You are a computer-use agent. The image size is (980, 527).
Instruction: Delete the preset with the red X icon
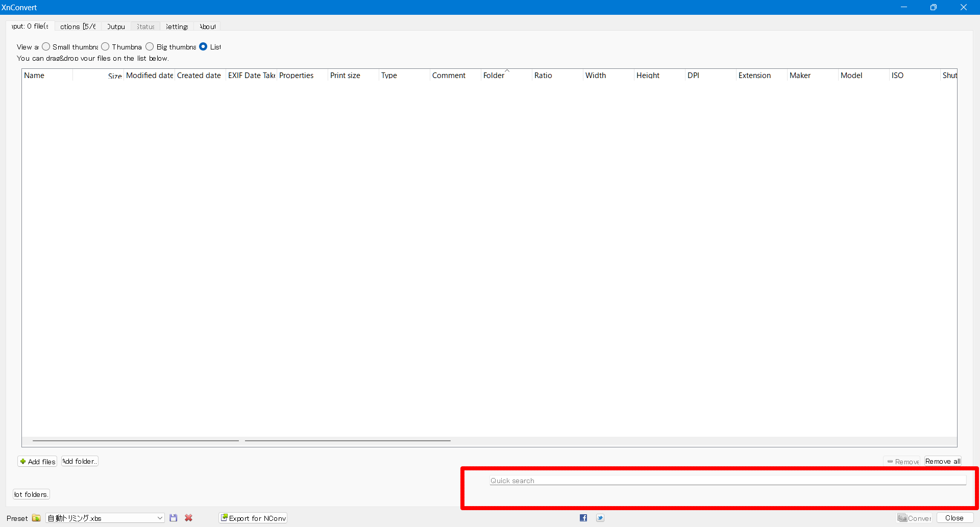click(x=189, y=518)
